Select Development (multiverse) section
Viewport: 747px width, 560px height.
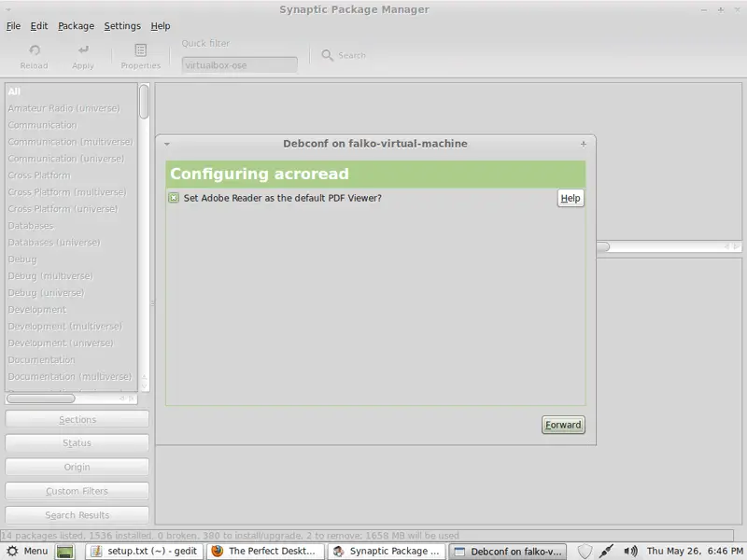(72, 326)
